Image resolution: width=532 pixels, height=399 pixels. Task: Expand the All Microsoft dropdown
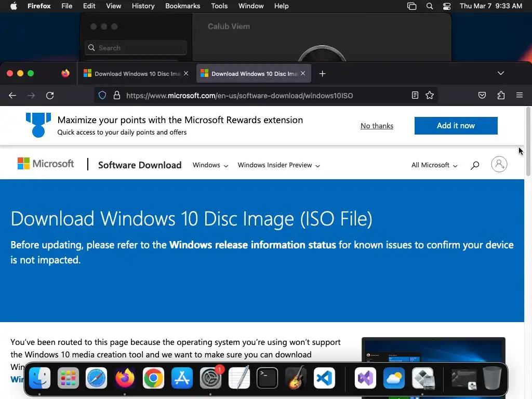click(434, 165)
